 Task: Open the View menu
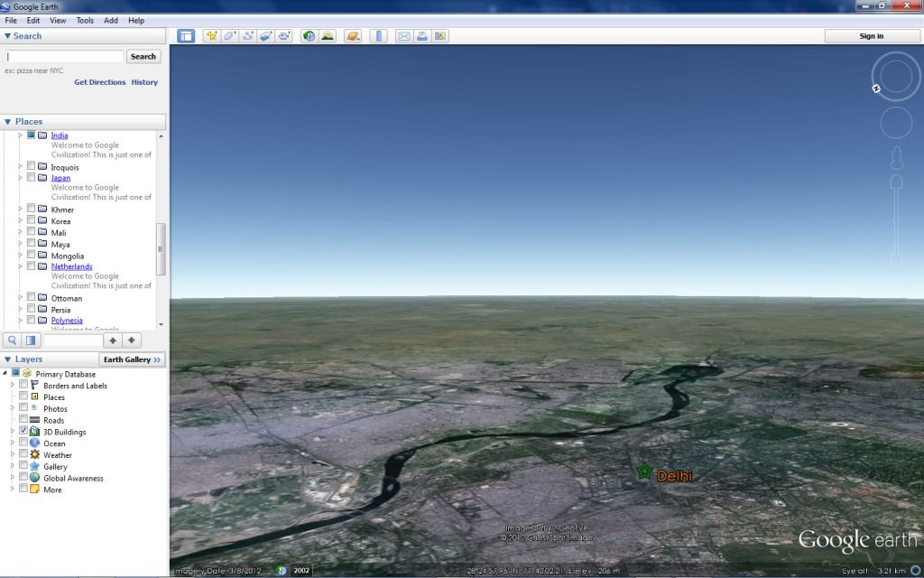pos(58,20)
